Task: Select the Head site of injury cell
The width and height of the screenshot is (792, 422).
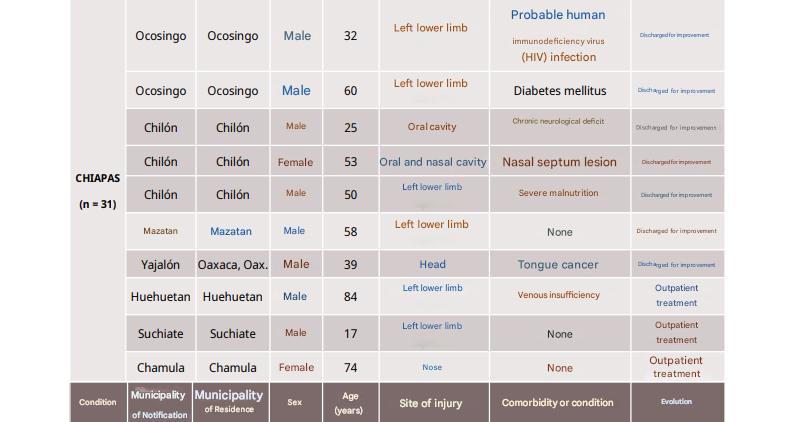Action: click(x=433, y=264)
